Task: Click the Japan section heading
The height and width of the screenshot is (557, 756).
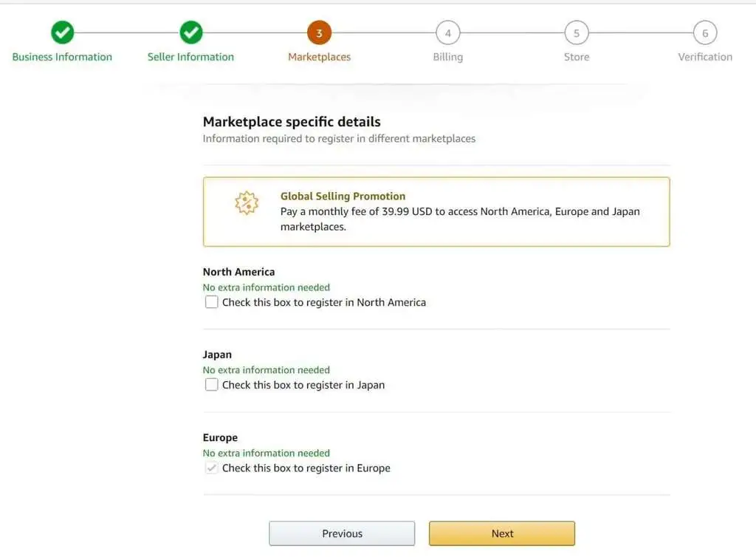Action: [217, 355]
